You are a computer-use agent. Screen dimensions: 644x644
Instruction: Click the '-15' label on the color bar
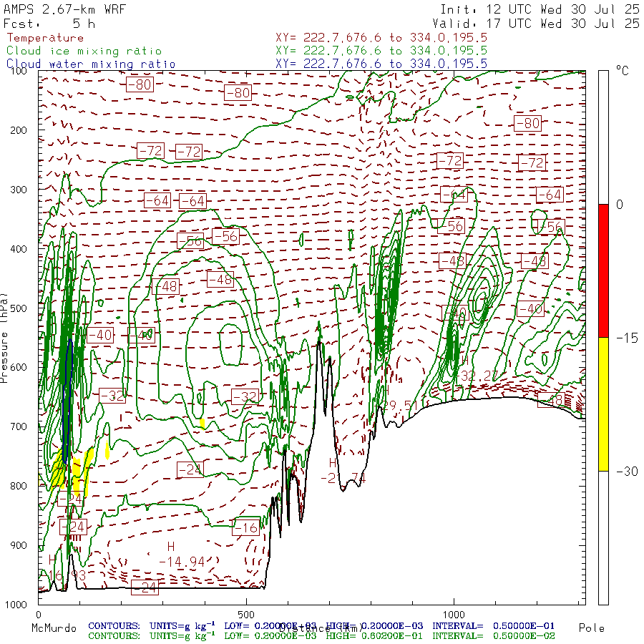click(627, 338)
